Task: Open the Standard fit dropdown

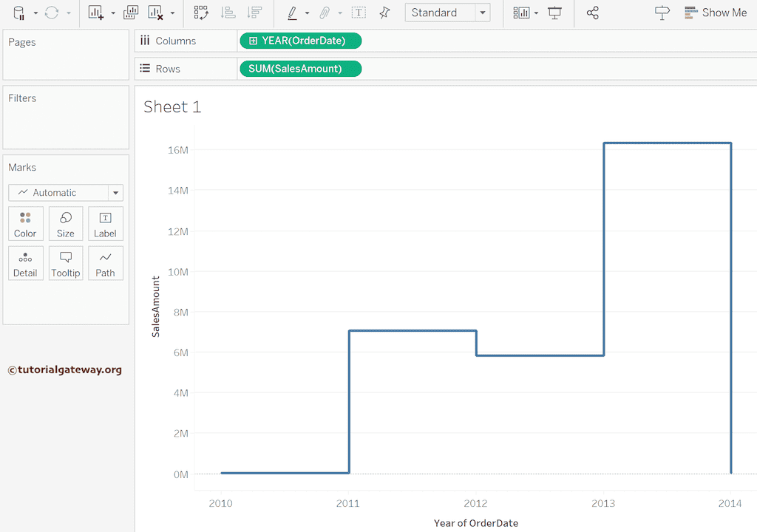Action: [447, 13]
